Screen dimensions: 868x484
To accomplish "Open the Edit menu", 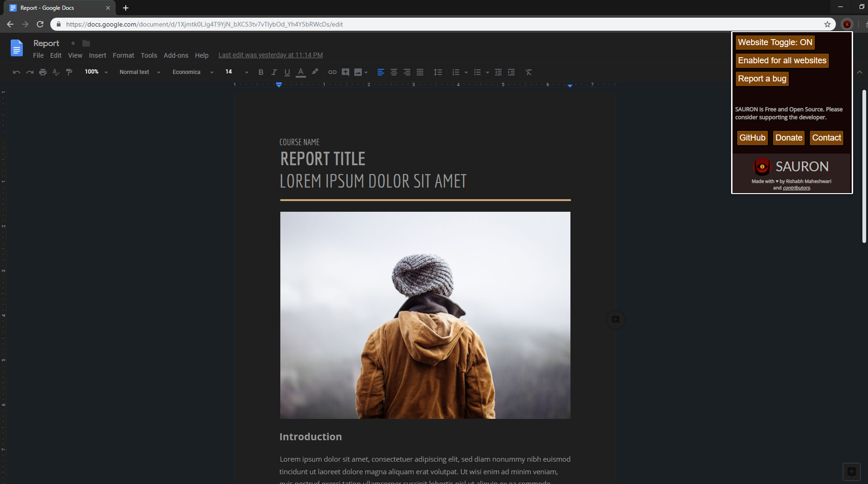I will (x=55, y=55).
